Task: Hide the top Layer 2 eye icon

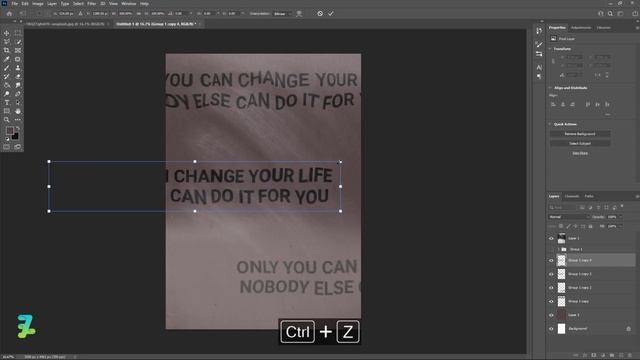Action: (x=551, y=238)
